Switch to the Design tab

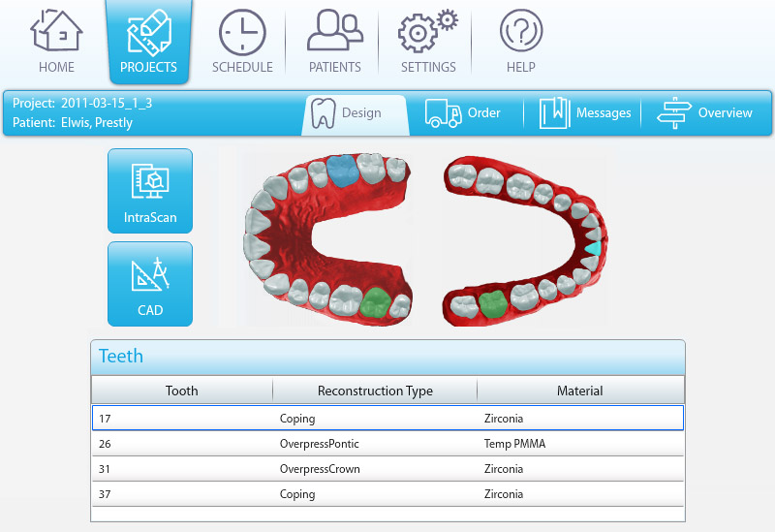pyautogui.click(x=356, y=114)
